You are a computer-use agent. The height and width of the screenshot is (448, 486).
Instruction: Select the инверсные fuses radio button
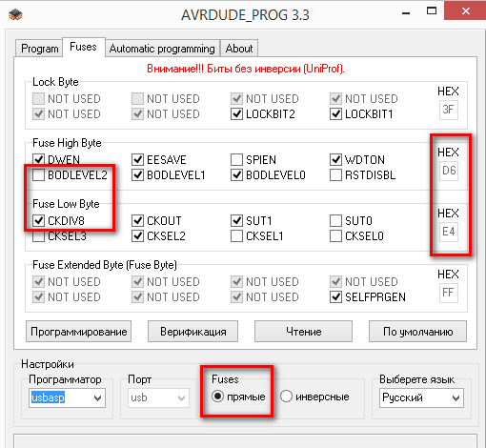pyautogui.click(x=286, y=397)
